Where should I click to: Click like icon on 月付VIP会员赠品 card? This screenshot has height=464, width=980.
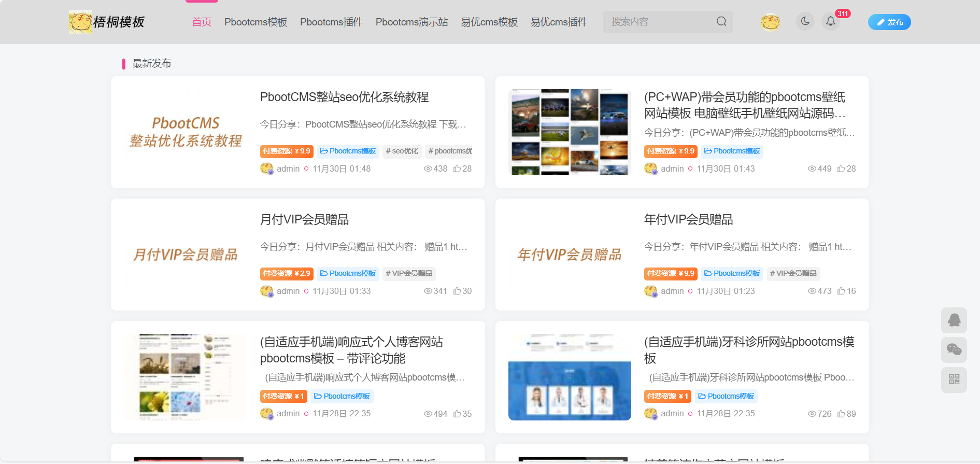[457, 291]
